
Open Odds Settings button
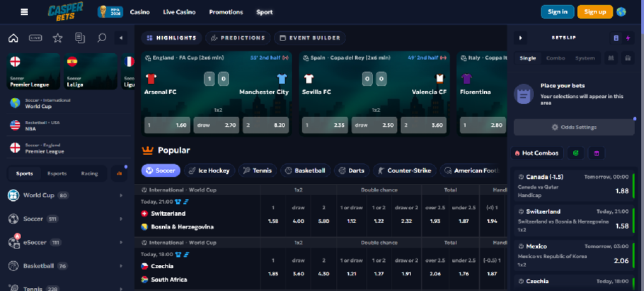574,127
